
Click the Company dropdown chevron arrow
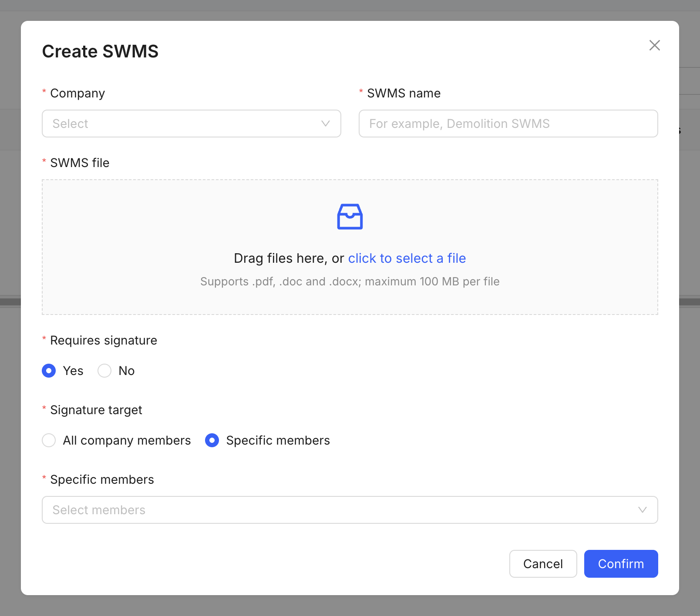(325, 124)
